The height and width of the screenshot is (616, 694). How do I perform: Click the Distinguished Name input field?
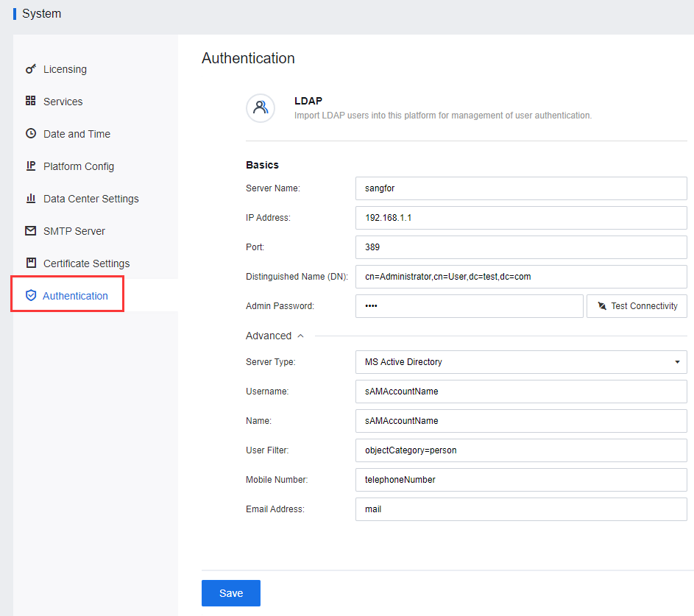[521, 277]
